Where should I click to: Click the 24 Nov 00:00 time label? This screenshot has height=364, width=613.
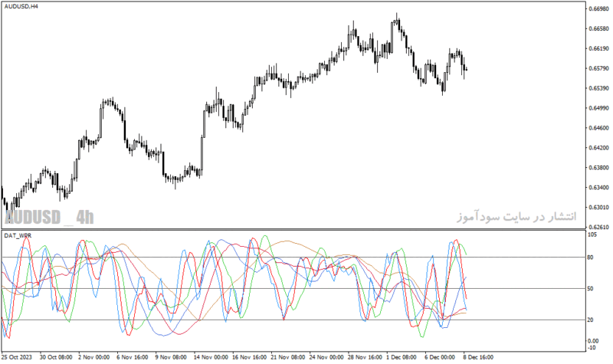326,357
